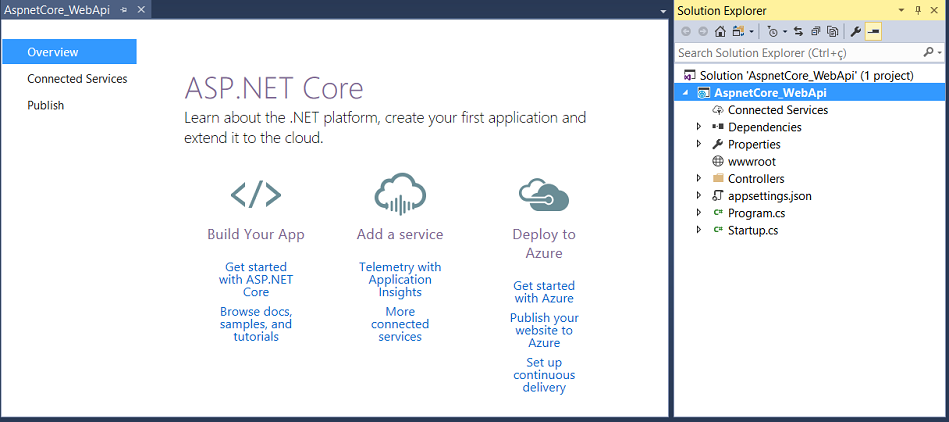Open Properties via the wrench icon
The image size is (949, 422).
856,31
